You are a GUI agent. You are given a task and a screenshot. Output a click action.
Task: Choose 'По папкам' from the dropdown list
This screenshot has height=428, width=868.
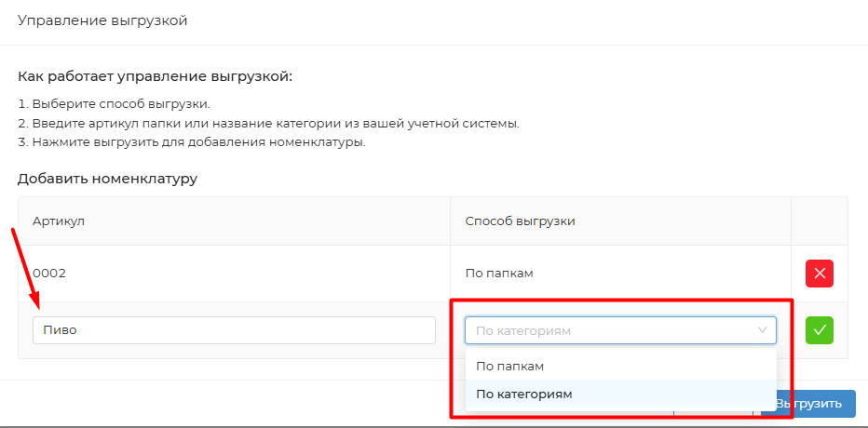tap(509, 367)
